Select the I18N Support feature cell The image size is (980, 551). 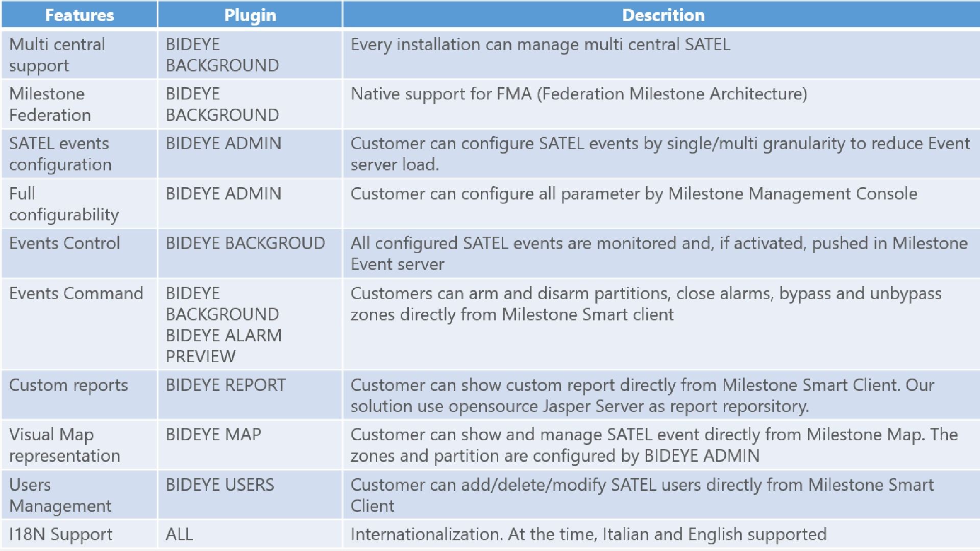[79, 534]
